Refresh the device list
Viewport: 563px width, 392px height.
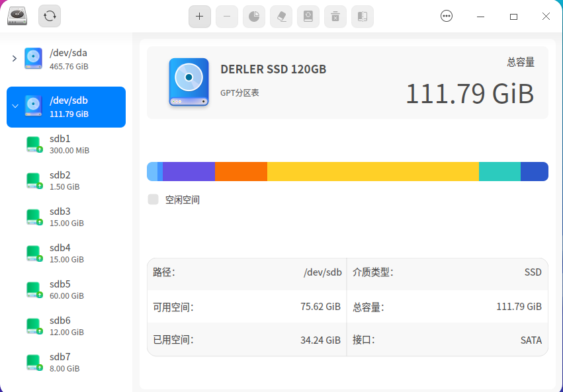coord(50,16)
